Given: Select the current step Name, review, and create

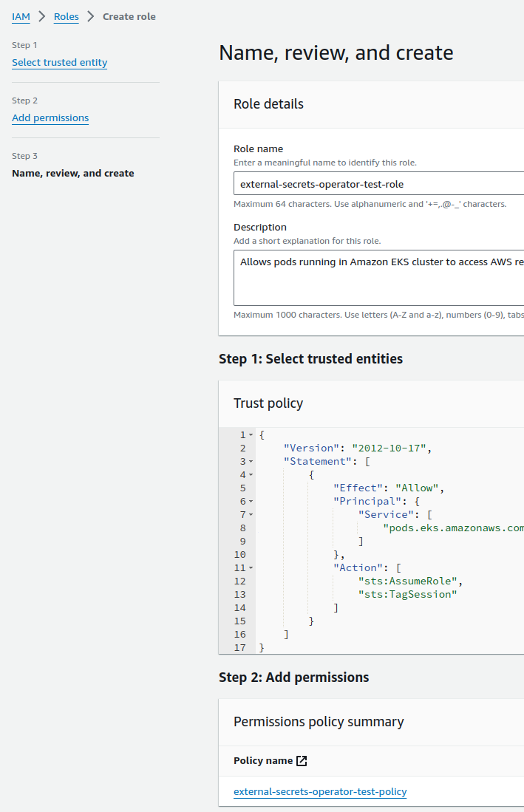Looking at the screenshot, I should 73,173.
